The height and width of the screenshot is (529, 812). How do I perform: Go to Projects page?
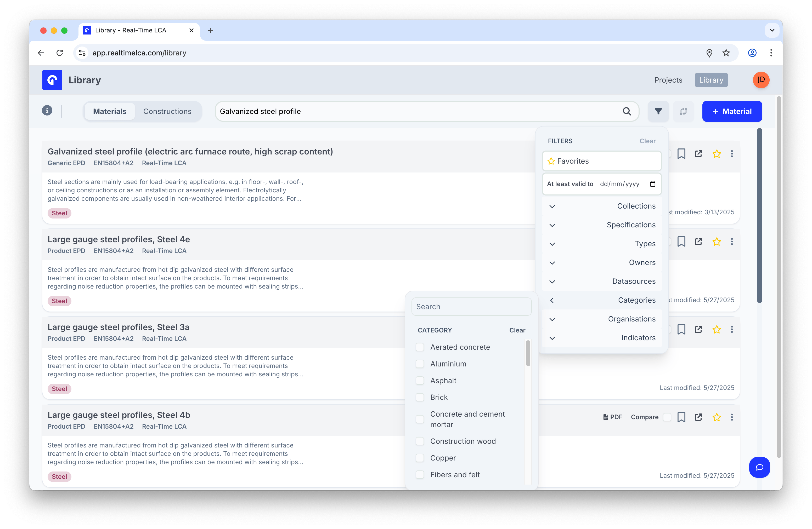[x=668, y=80]
